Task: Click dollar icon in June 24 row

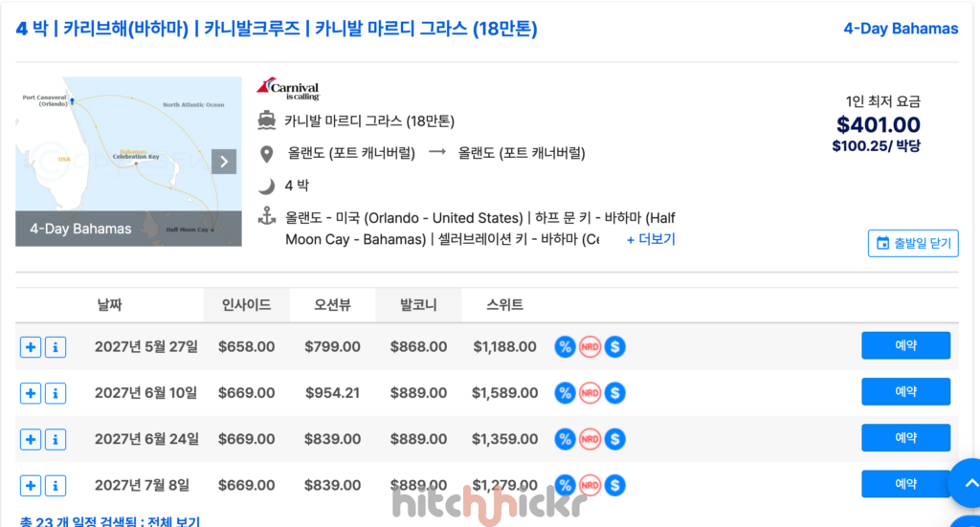Action: point(615,439)
